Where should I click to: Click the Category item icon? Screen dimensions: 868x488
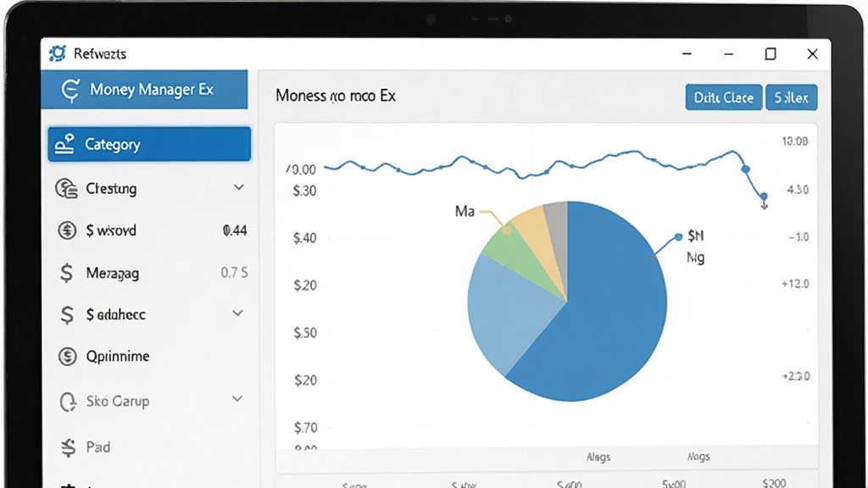64,144
